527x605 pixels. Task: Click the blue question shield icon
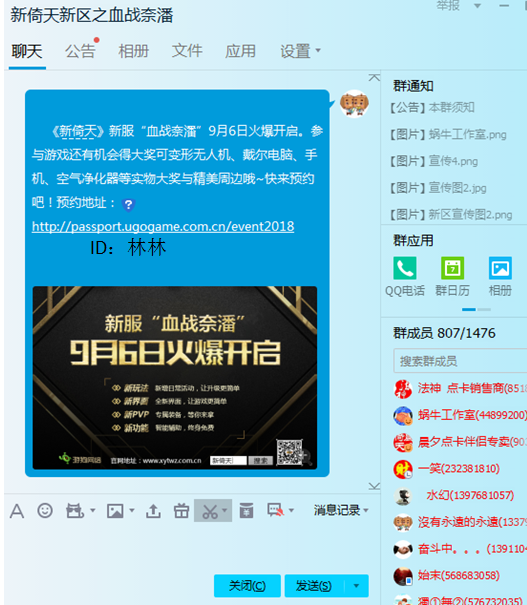[x=128, y=204]
